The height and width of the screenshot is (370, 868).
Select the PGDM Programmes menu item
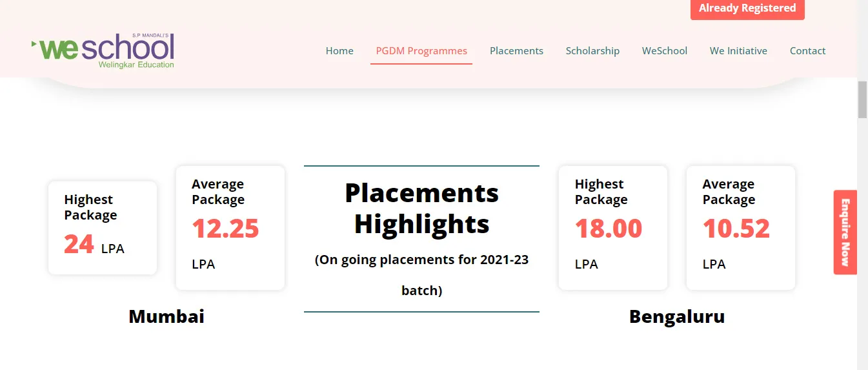coord(421,51)
